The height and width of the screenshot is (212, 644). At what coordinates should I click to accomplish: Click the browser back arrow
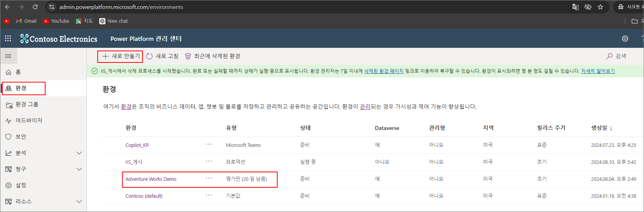[x=7, y=7]
